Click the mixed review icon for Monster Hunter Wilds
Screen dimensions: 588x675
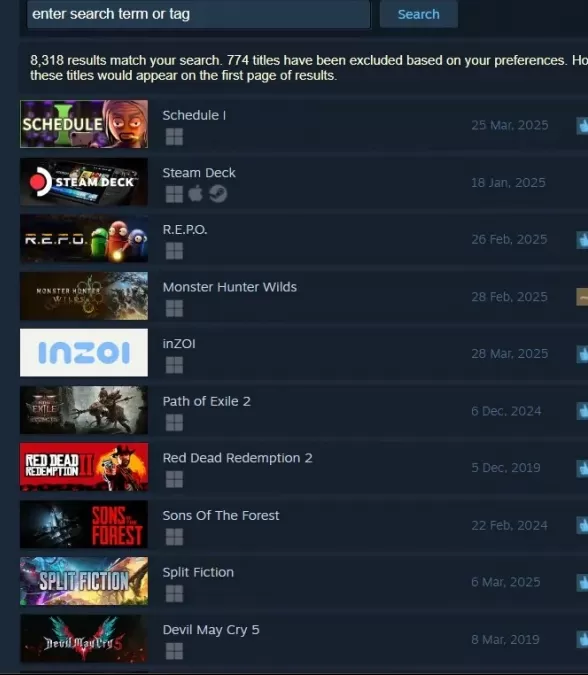click(582, 297)
